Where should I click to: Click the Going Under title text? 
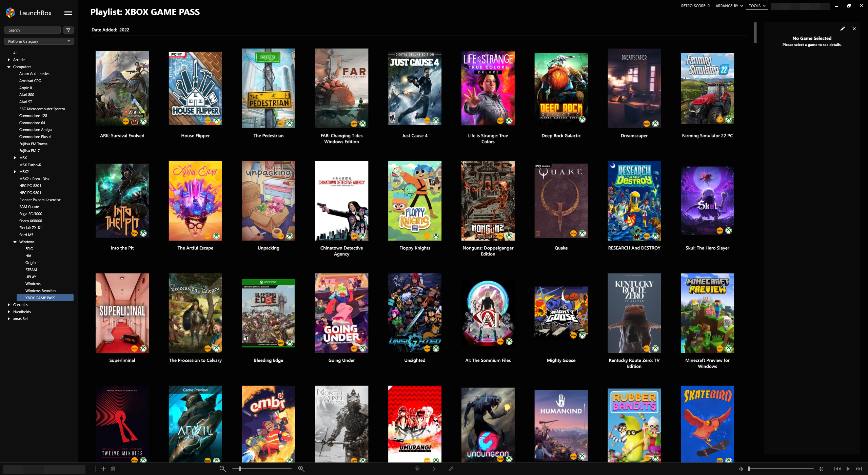[x=341, y=360]
